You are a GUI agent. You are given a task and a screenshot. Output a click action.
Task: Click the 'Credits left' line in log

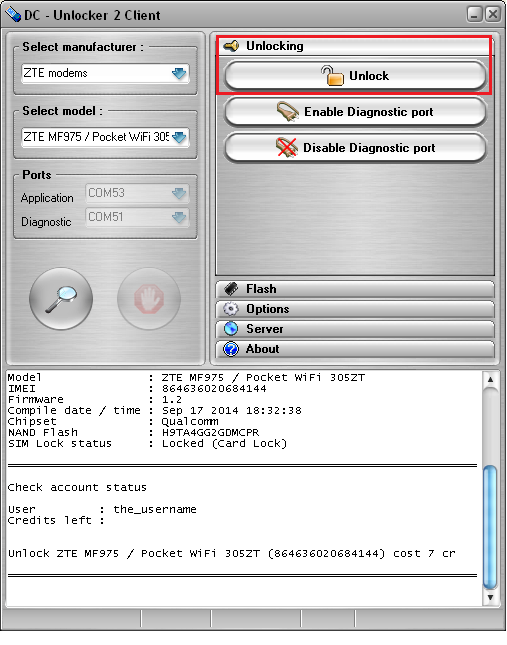pyautogui.click(x=56, y=520)
